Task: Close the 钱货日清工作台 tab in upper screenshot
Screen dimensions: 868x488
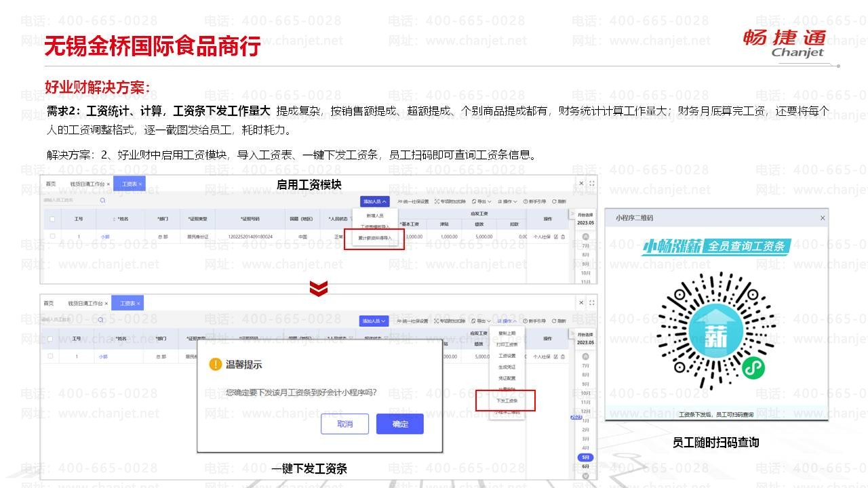Action: click(108, 184)
